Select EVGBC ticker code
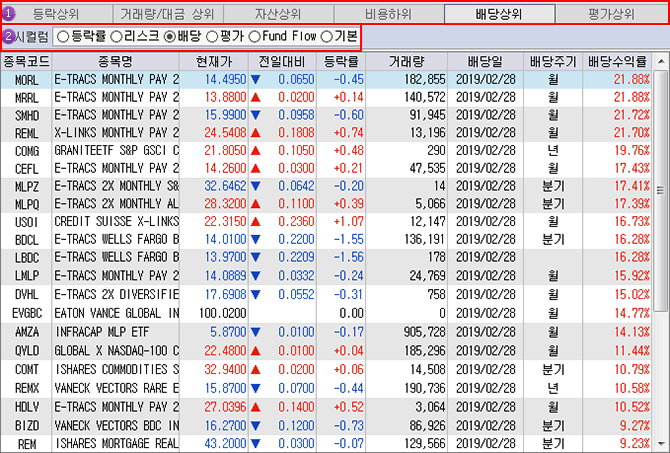This screenshot has width=670, height=453. tap(26, 314)
